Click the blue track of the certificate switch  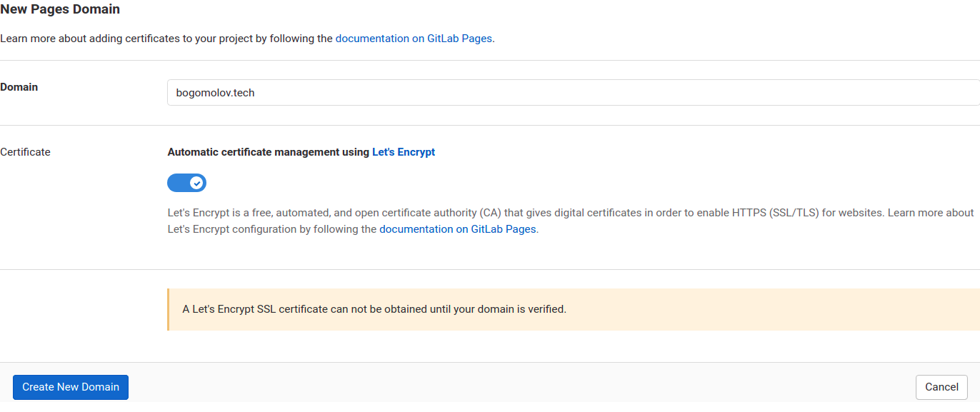pyautogui.click(x=177, y=183)
